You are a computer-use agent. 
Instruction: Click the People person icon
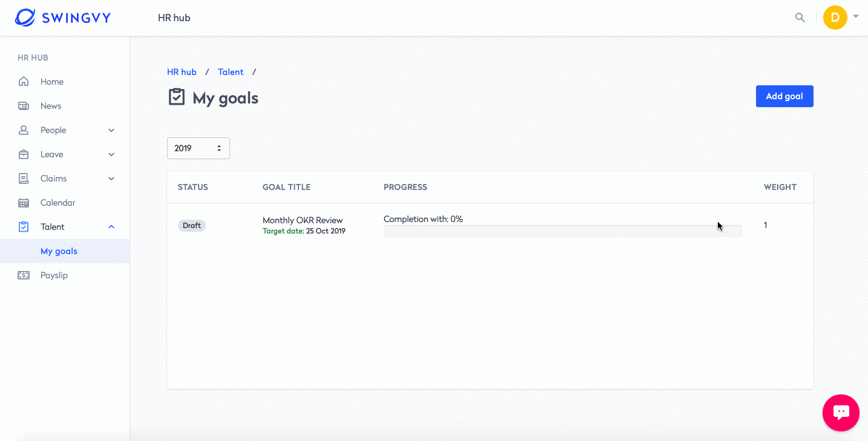point(24,130)
